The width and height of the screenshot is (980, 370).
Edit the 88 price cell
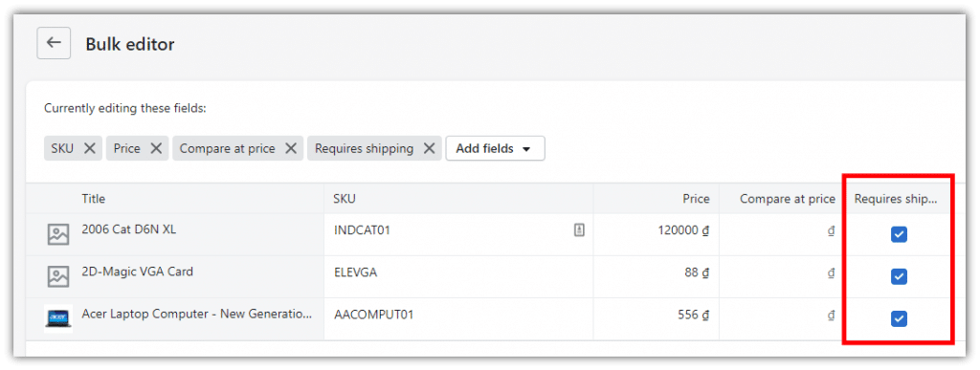(657, 276)
